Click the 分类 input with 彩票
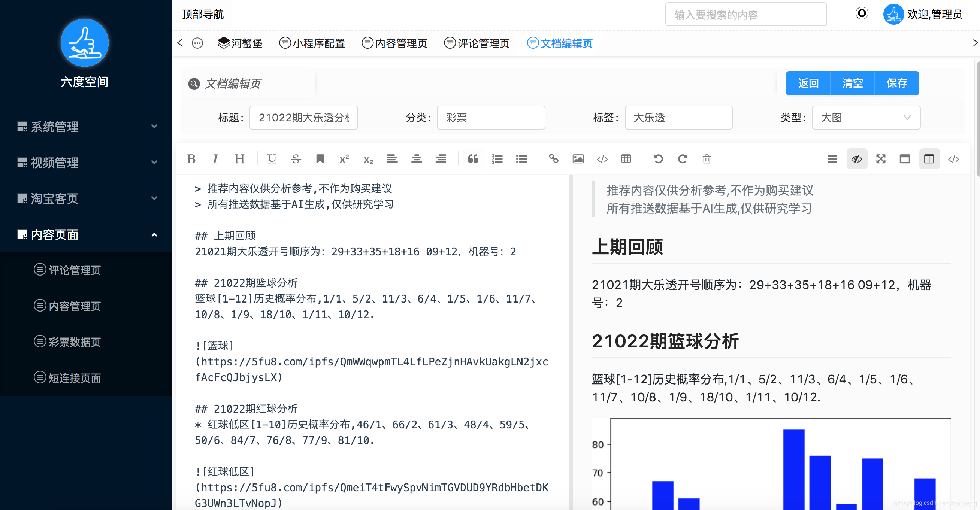 click(491, 118)
